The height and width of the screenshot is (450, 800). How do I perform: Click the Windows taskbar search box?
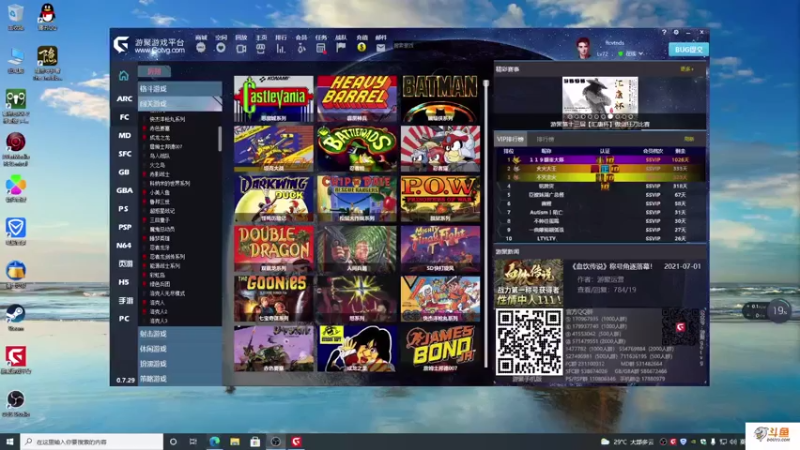[92, 441]
